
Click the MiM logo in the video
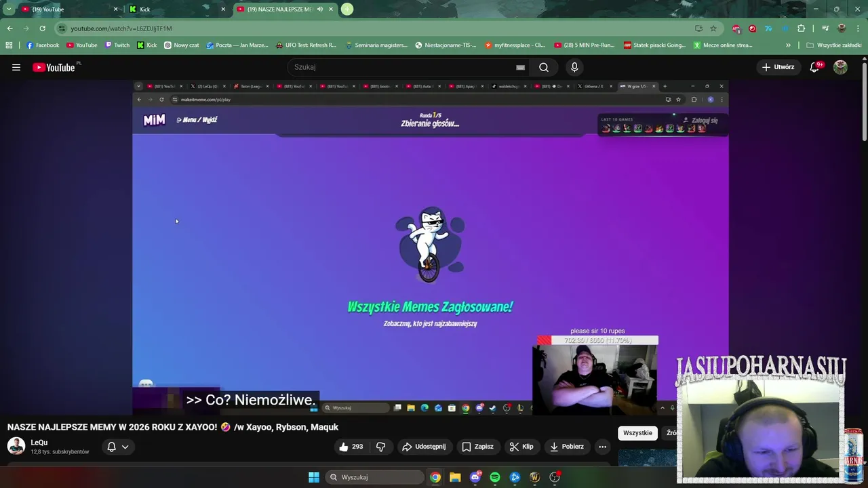point(154,120)
